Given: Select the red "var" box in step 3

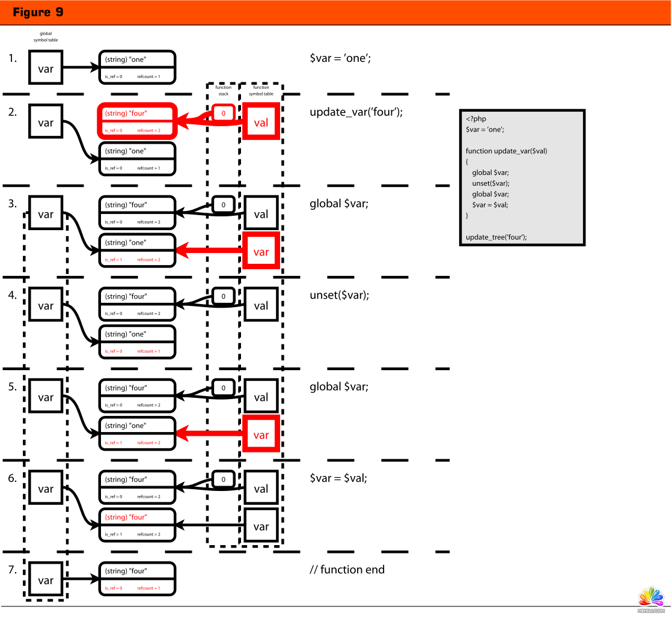Looking at the screenshot, I should pos(261,251).
